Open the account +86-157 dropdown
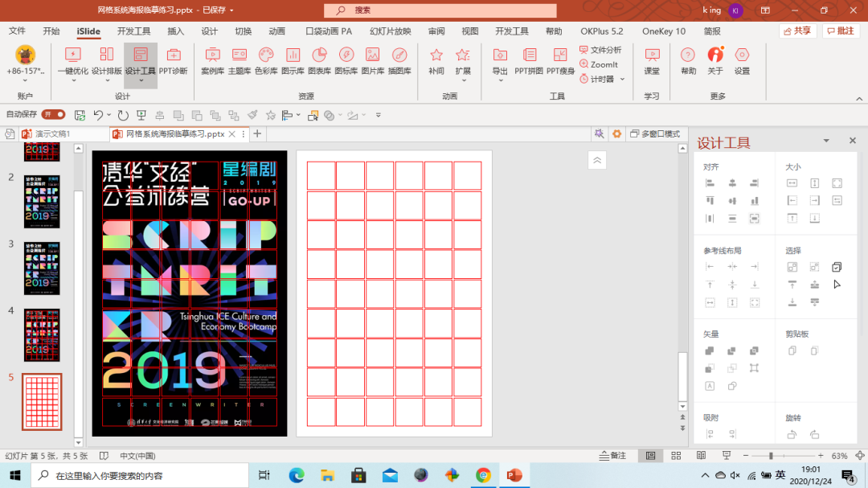868x488 pixels. click(x=25, y=81)
